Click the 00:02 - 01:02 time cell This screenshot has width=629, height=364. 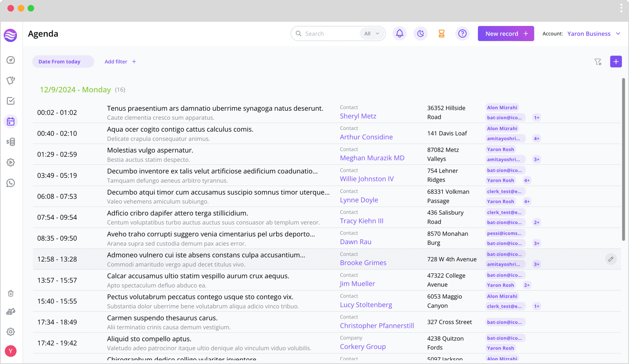57,113
